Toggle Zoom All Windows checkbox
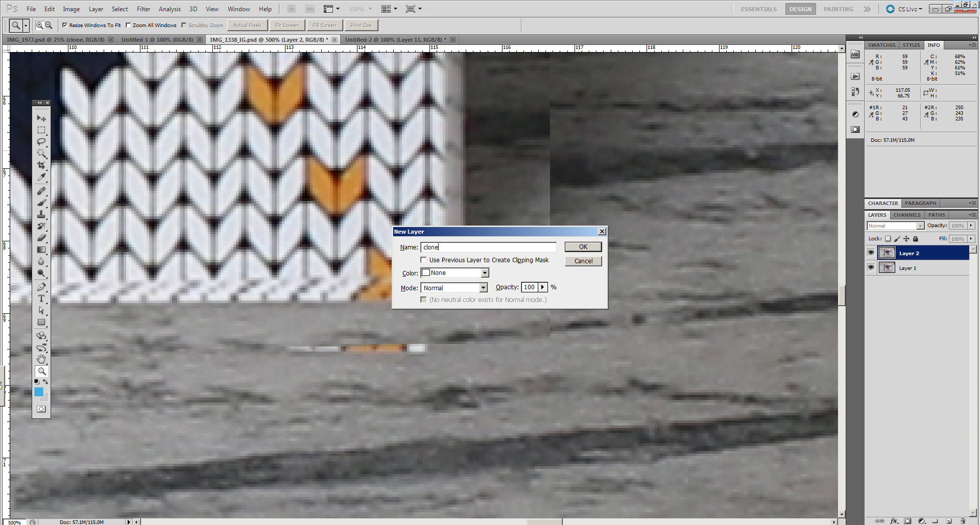 point(128,25)
